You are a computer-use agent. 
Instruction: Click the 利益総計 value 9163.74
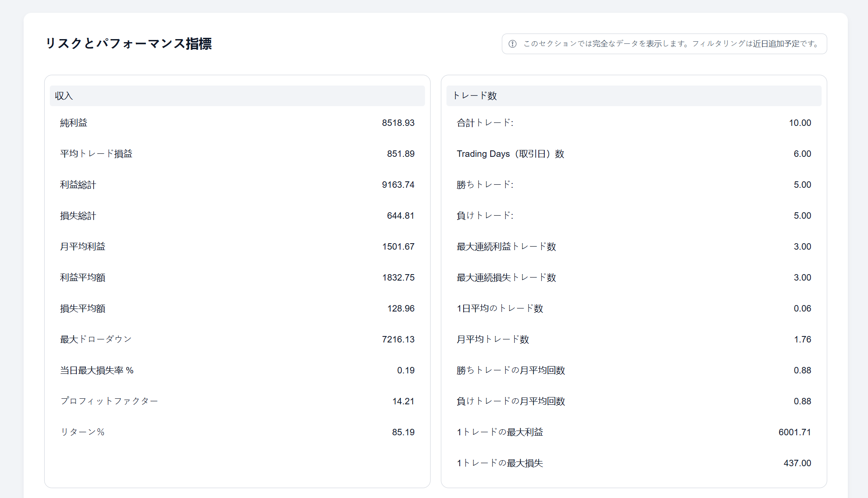(x=398, y=185)
